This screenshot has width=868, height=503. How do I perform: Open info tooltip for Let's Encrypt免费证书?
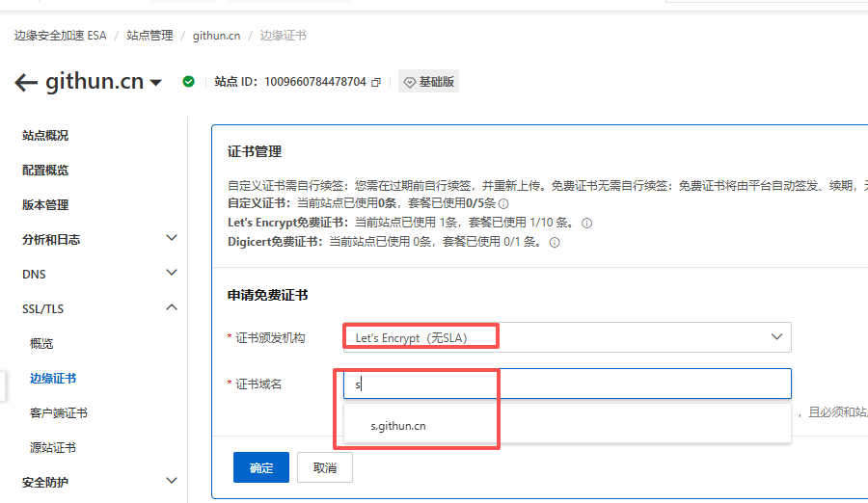(x=586, y=223)
